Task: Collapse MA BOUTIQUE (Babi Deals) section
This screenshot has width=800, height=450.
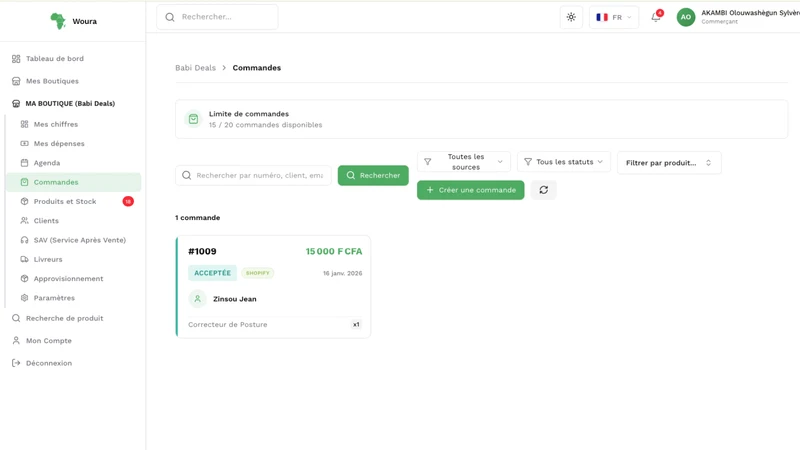Action: pos(70,104)
